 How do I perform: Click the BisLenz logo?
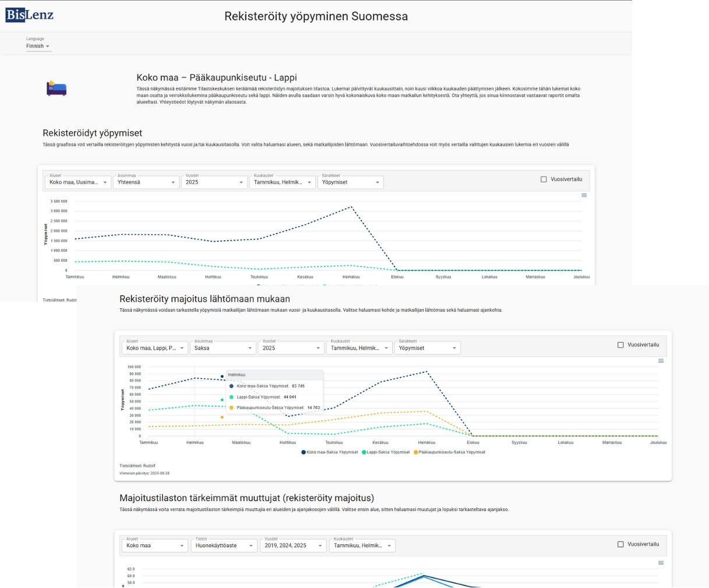click(x=29, y=15)
